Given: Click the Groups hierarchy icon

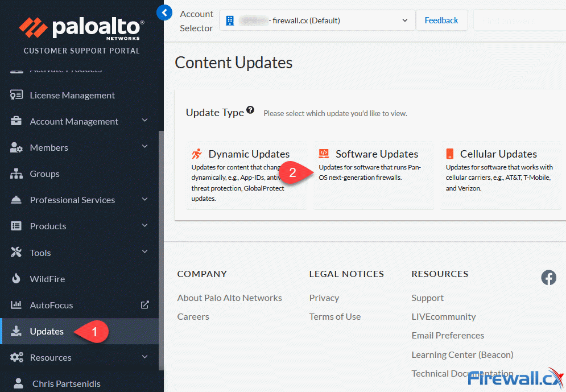Looking at the screenshot, I should click(x=16, y=174).
